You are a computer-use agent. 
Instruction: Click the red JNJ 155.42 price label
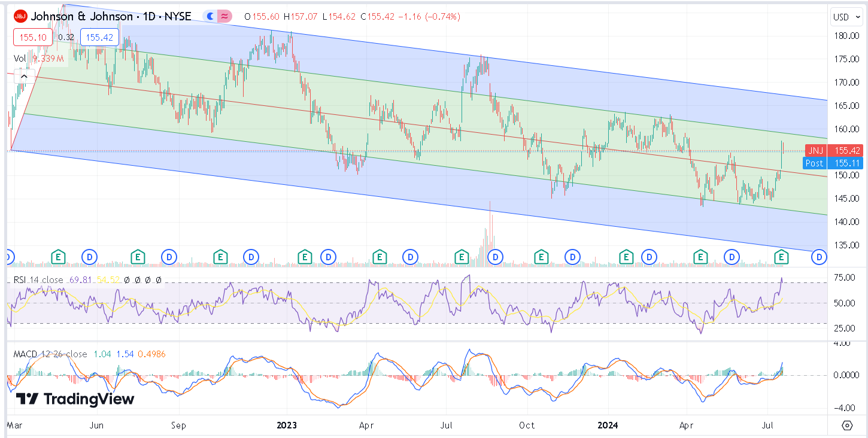click(834, 151)
